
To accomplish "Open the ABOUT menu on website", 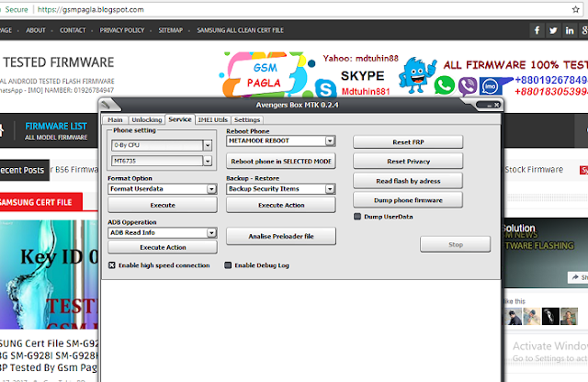I will [36, 30].
